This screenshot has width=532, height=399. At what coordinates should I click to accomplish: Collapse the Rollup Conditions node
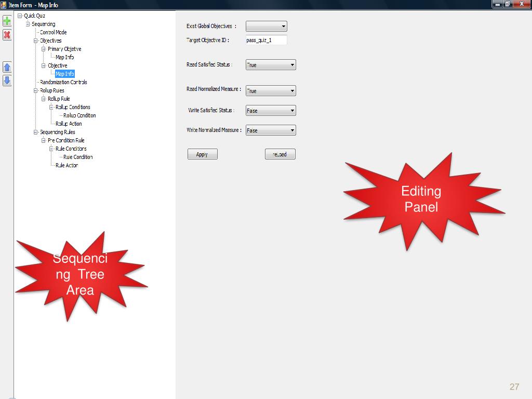pos(51,107)
